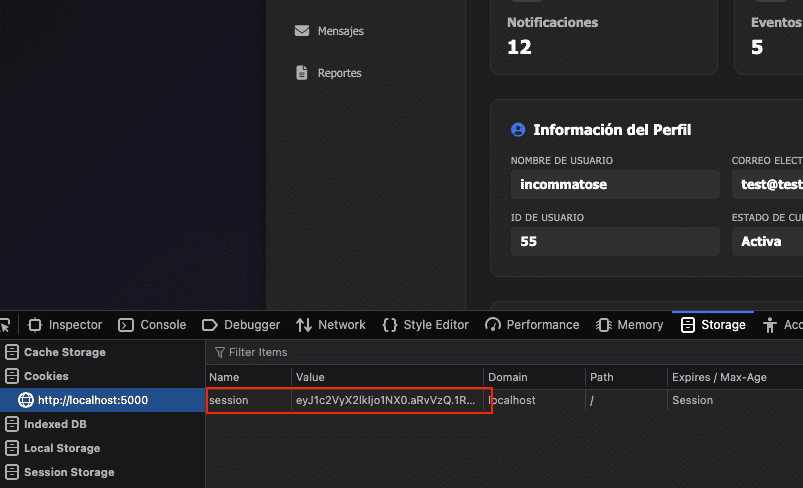Click the Indexed DB database icon

point(12,425)
